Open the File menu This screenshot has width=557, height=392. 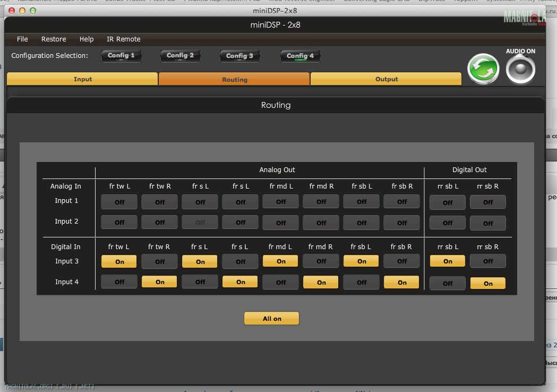(x=22, y=39)
